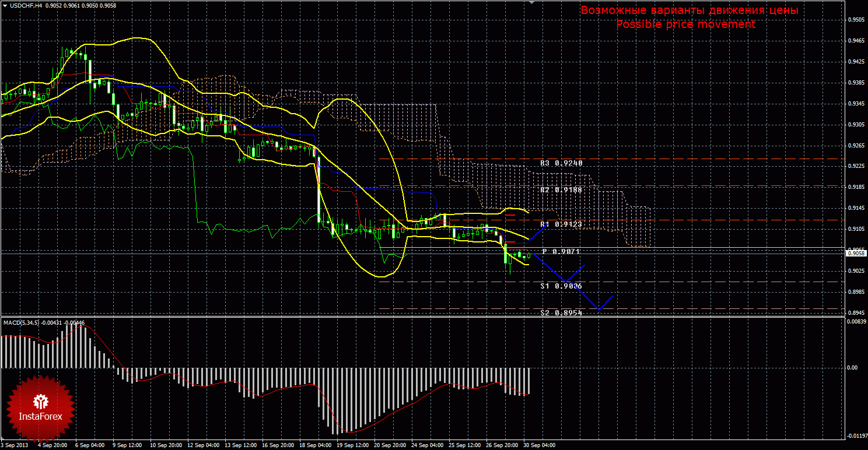Click the '16 Sep 20:00' time label
The height and width of the screenshot is (450, 868).
(278, 445)
